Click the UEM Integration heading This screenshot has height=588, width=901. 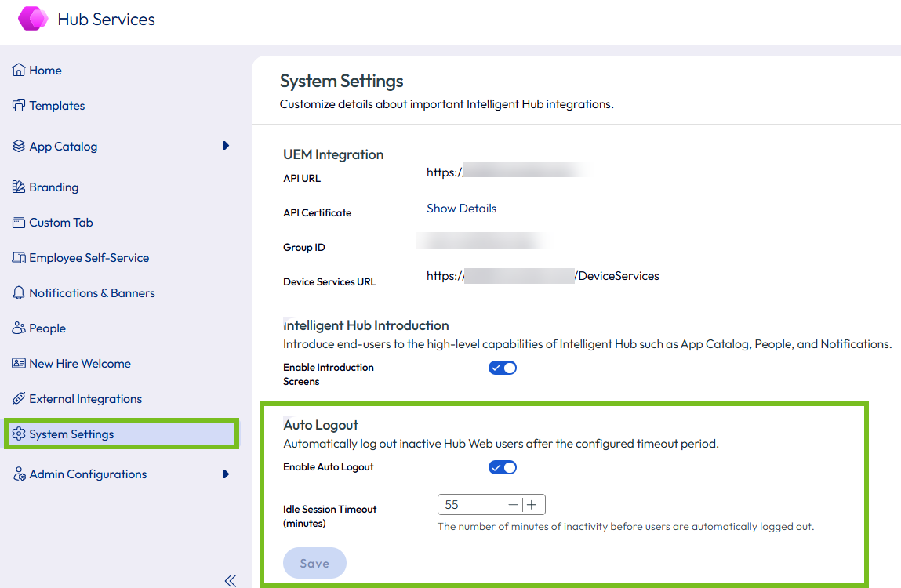(333, 154)
